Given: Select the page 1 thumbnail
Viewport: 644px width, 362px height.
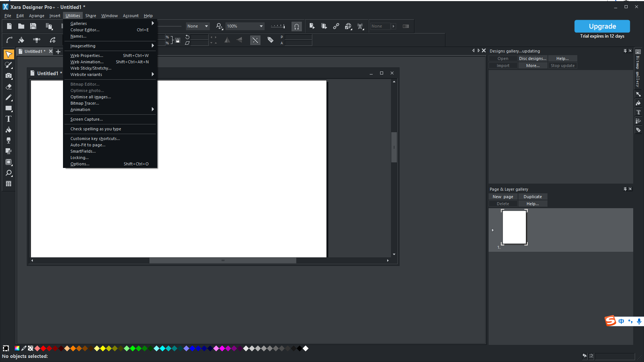Looking at the screenshot, I should point(514,227).
